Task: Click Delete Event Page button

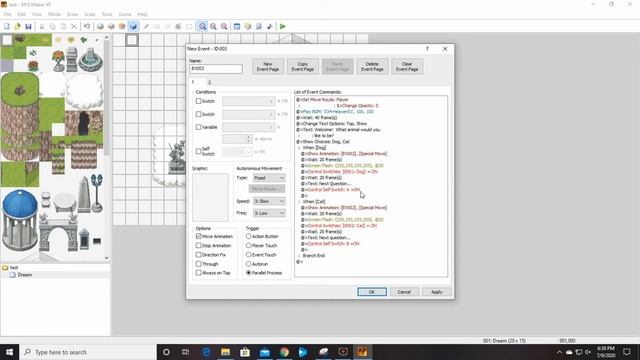Action: [x=372, y=67]
